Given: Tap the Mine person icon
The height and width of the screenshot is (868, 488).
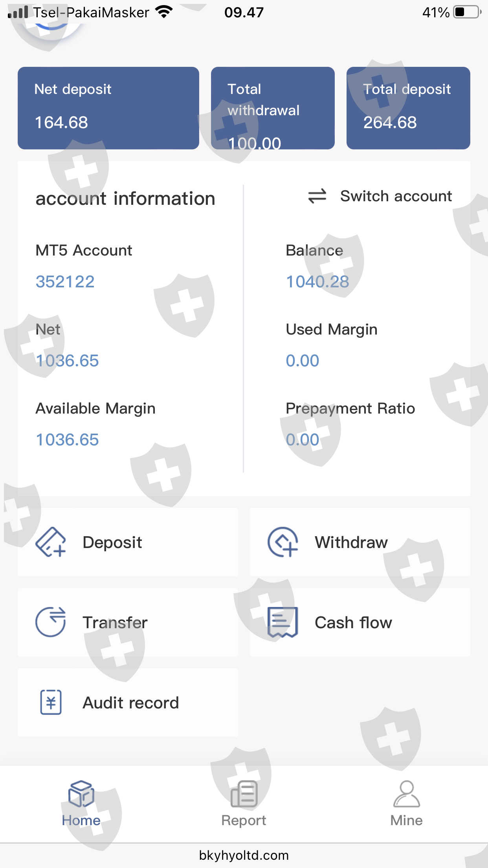Looking at the screenshot, I should click(x=407, y=794).
